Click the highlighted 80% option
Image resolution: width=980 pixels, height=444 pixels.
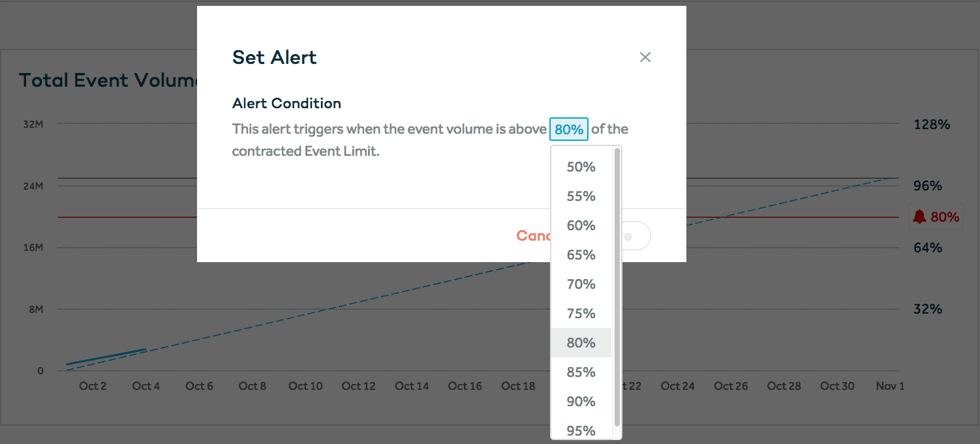point(580,342)
